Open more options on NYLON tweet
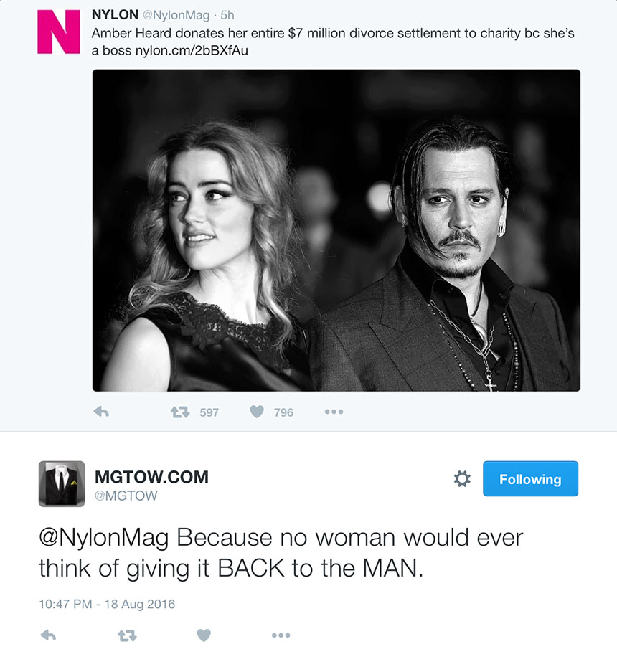Screen dimensions: 617x672 tap(334, 412)
